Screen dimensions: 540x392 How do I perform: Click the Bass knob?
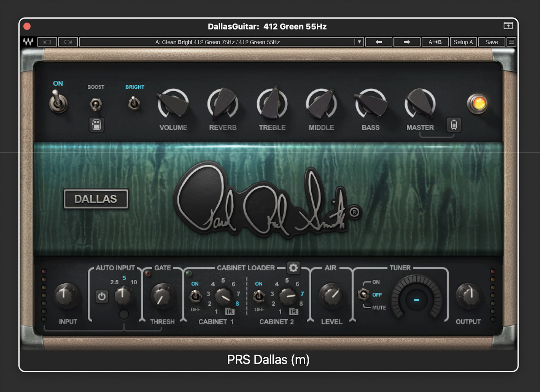tap(371, 104)
